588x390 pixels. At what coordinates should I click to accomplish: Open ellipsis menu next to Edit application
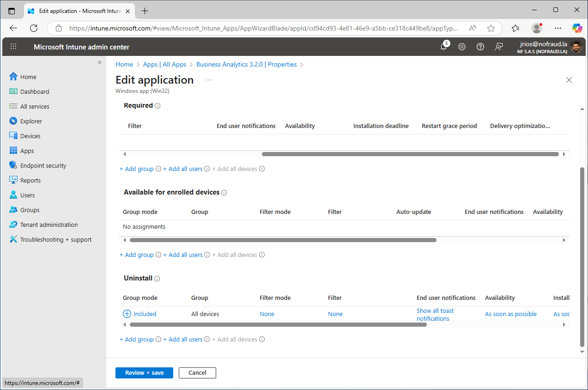(209, 80)
